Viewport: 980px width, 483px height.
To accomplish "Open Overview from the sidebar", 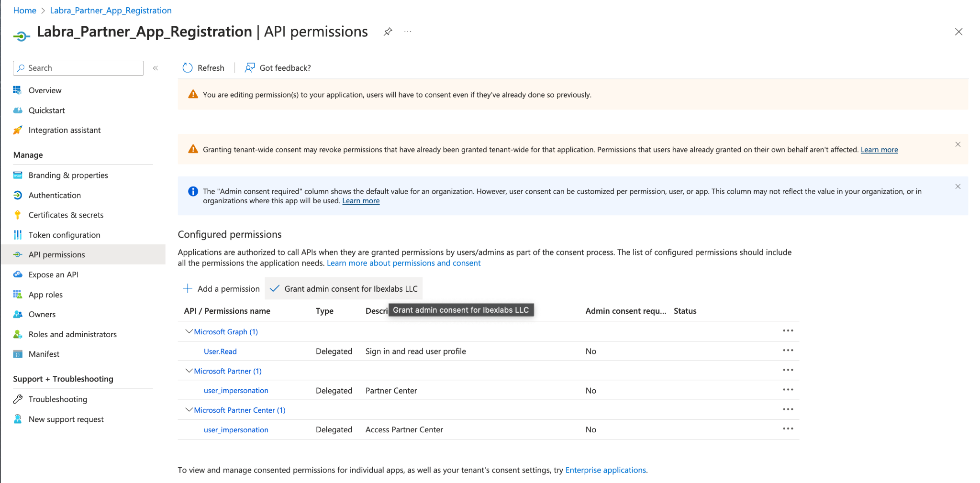I will pyautogui.click(x=45, y=90).
